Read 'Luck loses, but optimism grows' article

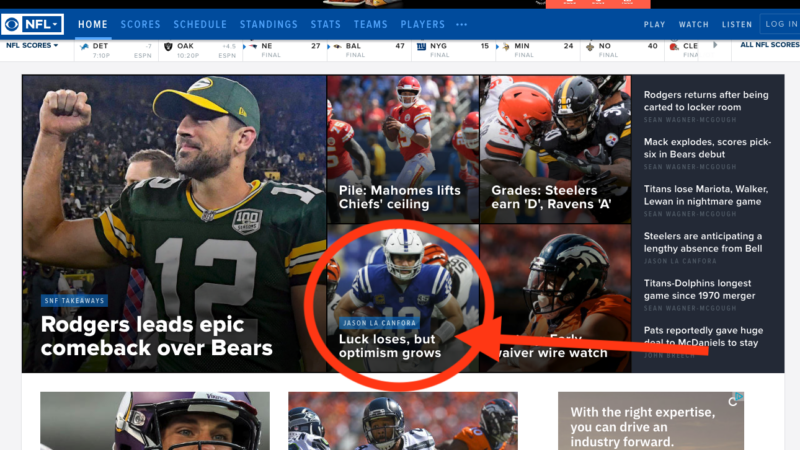[x=390, y=346]
